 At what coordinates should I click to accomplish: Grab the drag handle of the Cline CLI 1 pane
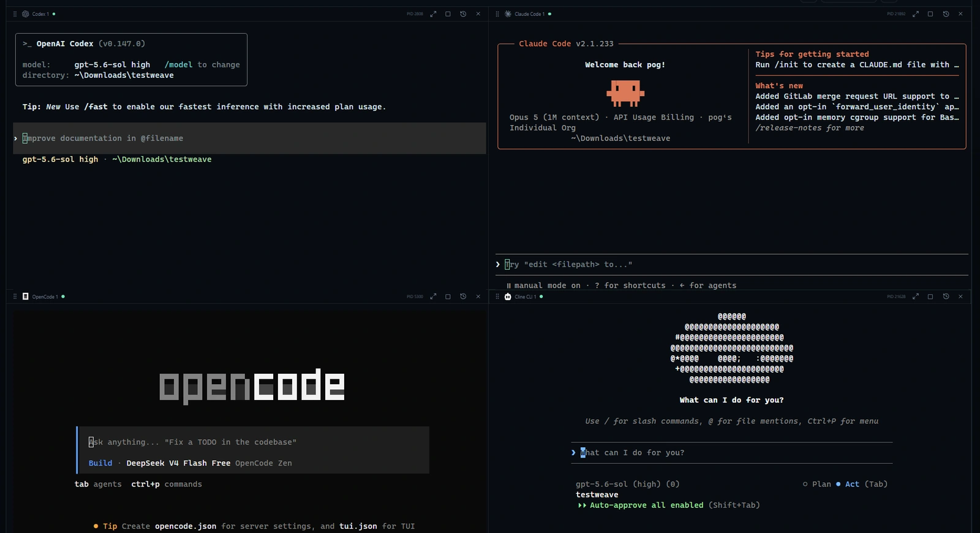pos(497,297)
